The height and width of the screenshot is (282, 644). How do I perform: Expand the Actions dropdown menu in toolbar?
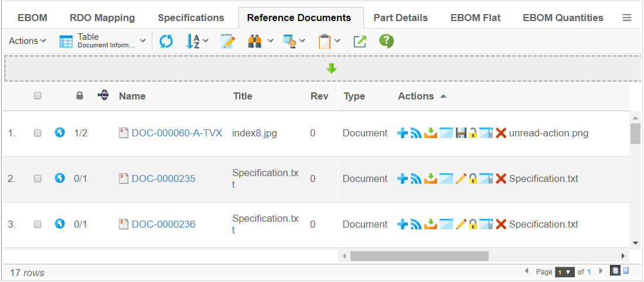(x=28, y=41)
